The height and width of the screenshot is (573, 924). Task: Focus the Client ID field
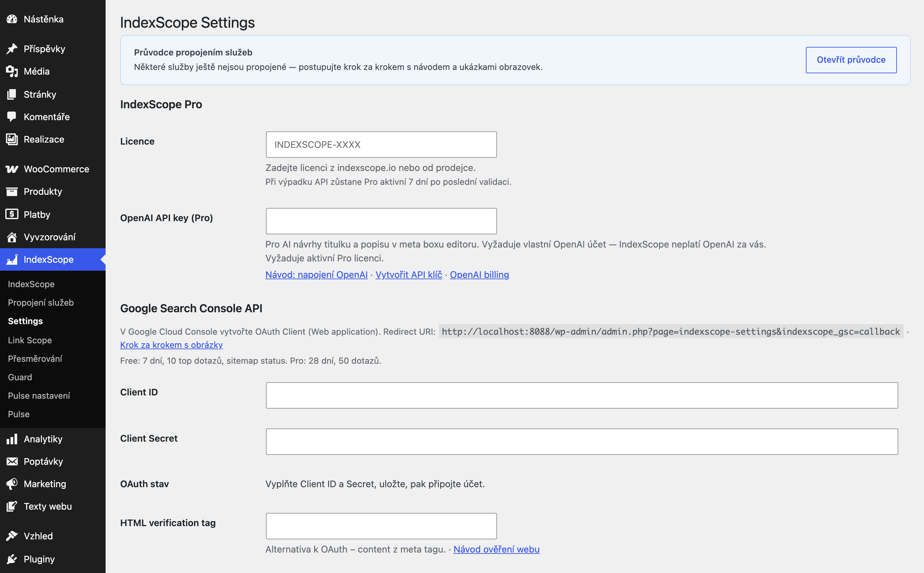[582, 395]
